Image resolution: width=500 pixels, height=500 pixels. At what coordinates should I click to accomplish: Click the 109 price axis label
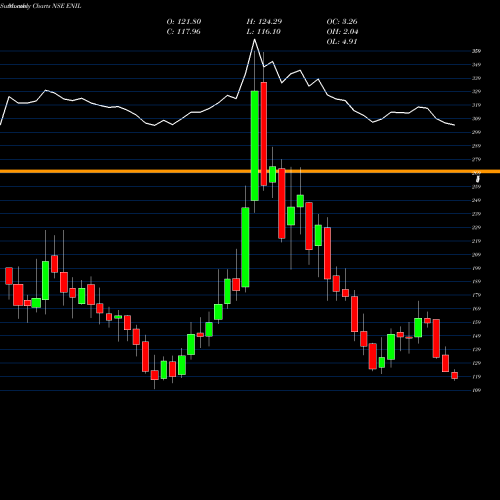476,390
